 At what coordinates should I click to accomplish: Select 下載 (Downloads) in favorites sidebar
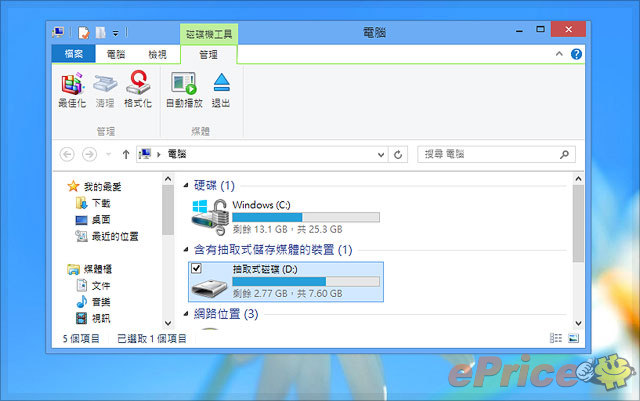(100, 203)
